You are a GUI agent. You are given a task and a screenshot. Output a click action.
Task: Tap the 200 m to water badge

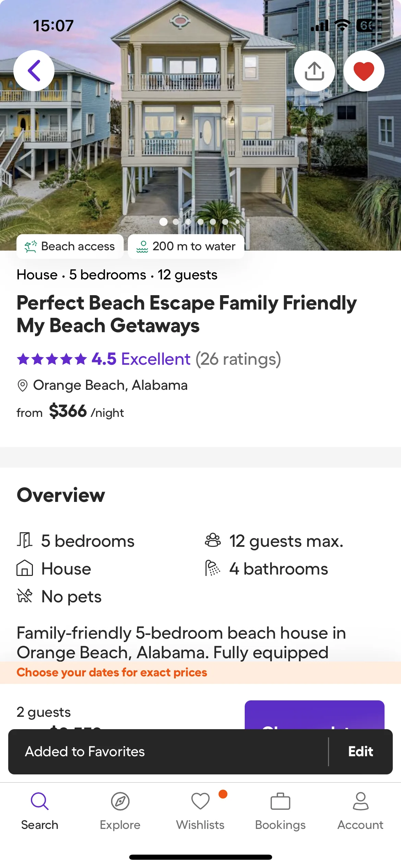186,246
